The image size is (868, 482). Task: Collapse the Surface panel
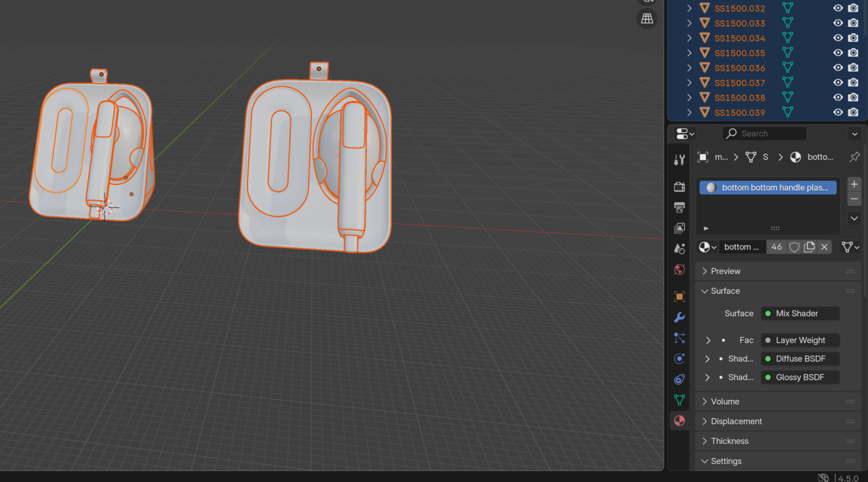778,291
